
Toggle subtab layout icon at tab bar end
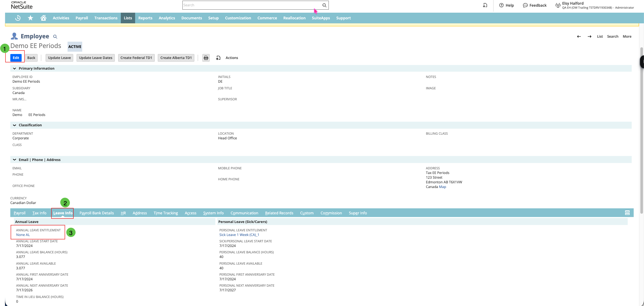(627, 213)
